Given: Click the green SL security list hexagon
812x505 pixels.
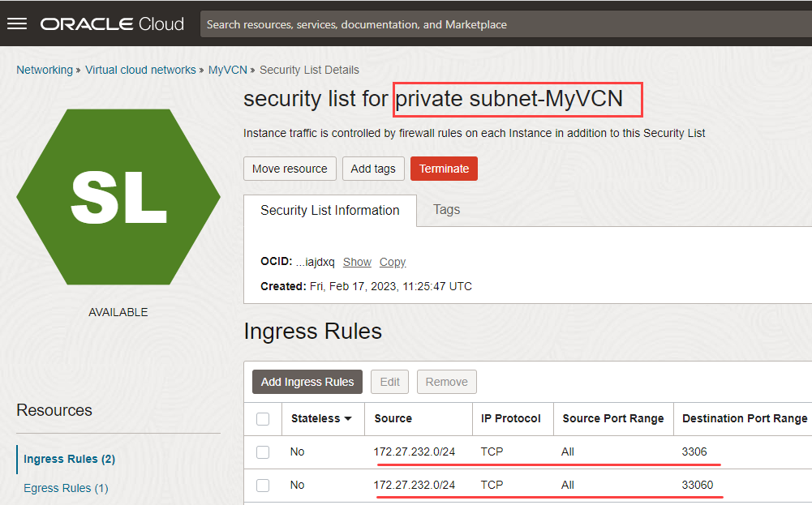Looking at the screenshot, I should (x=118, y=195).
